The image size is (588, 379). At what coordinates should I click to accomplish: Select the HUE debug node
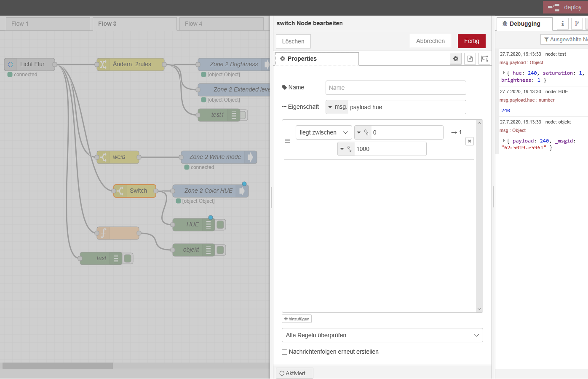tap(194, 225)
